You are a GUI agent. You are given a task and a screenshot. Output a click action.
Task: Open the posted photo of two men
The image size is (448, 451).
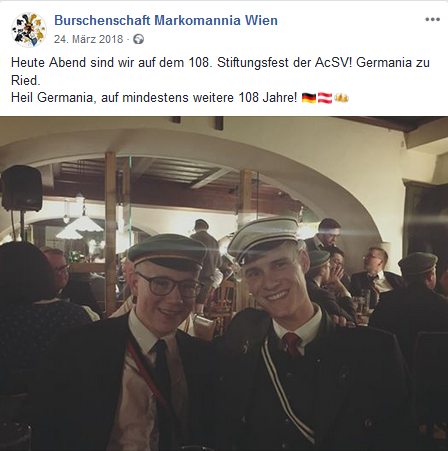[x=224, y=284]
